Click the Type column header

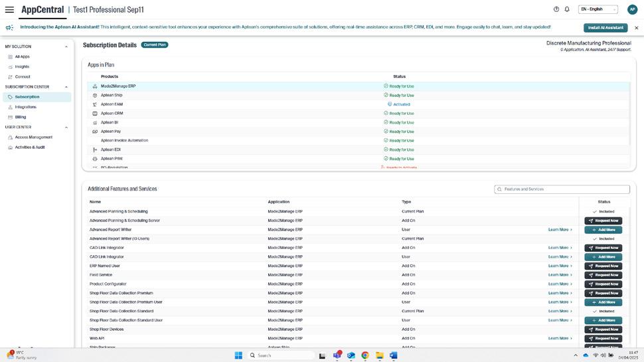406,202
